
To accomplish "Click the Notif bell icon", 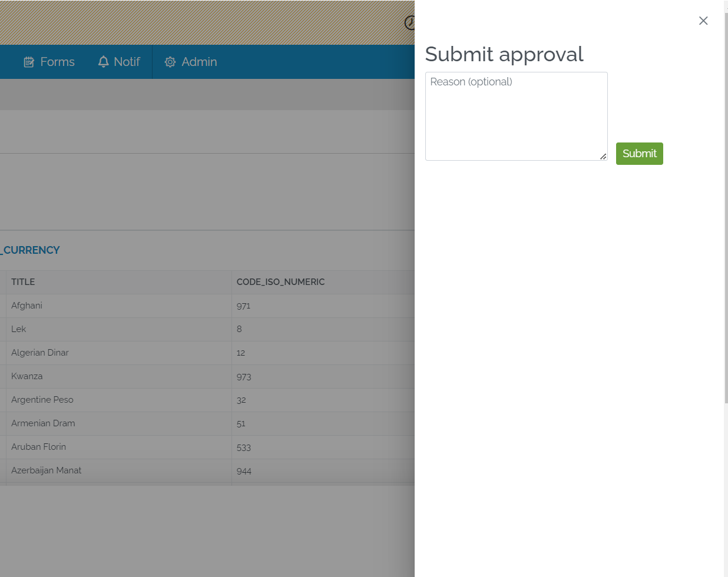I will (x=104, y=62).
